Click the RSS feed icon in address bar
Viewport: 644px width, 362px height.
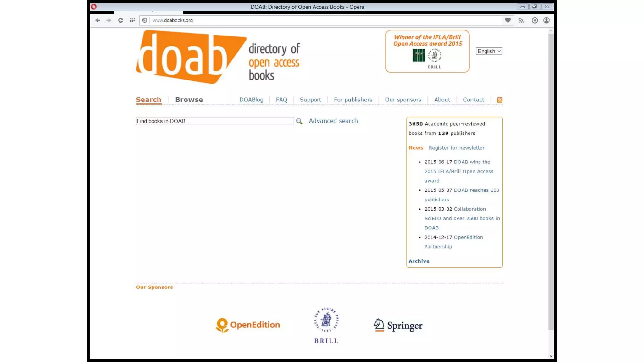(521, 20)
